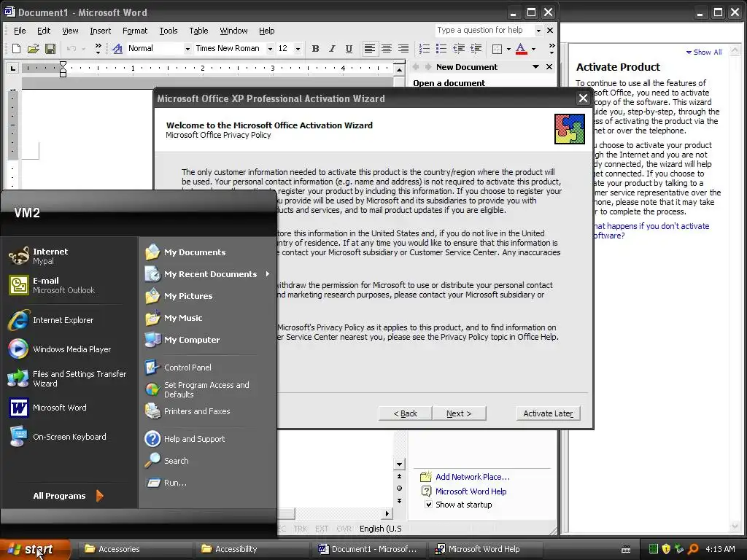Toggle Bold formatting
747x560 pixels.
(x=315, y=49)
